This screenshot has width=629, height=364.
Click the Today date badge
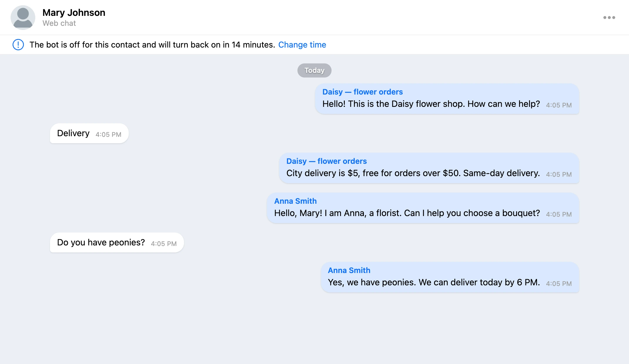coord(314,70)
